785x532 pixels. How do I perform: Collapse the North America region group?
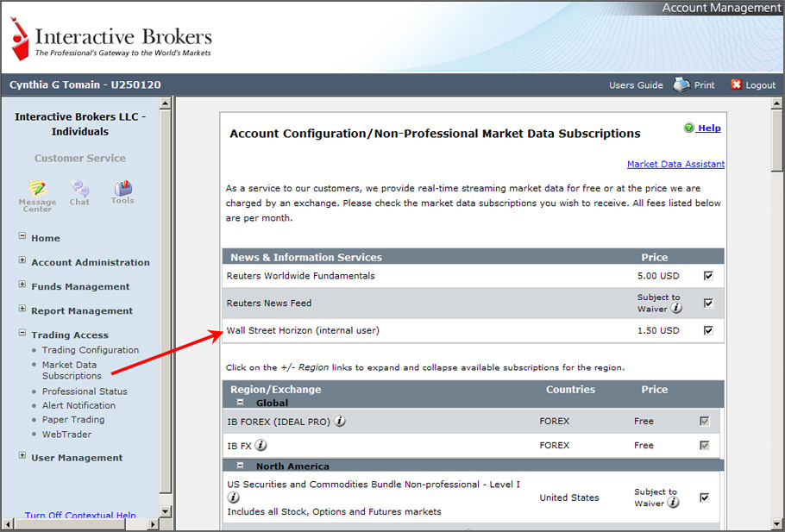click(241, 466)
